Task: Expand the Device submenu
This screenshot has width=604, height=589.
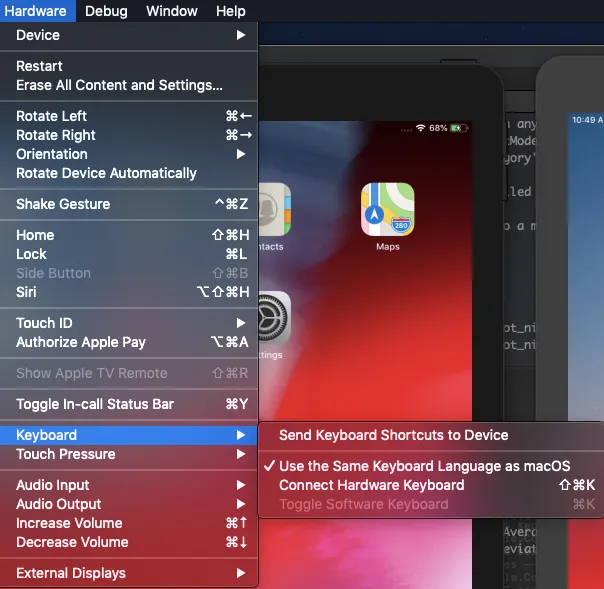Action: [x=129, y=35]
